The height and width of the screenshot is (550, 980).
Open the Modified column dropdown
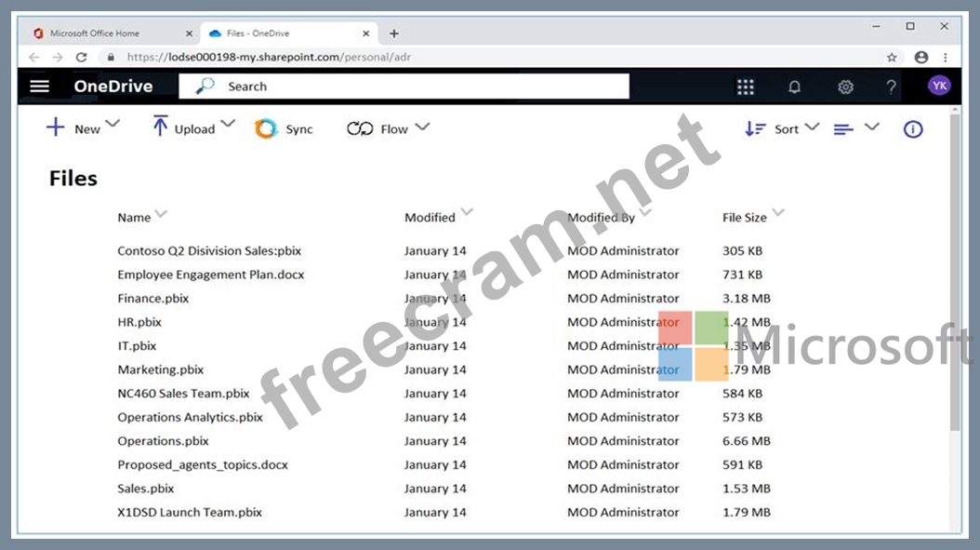pos(467,211)
